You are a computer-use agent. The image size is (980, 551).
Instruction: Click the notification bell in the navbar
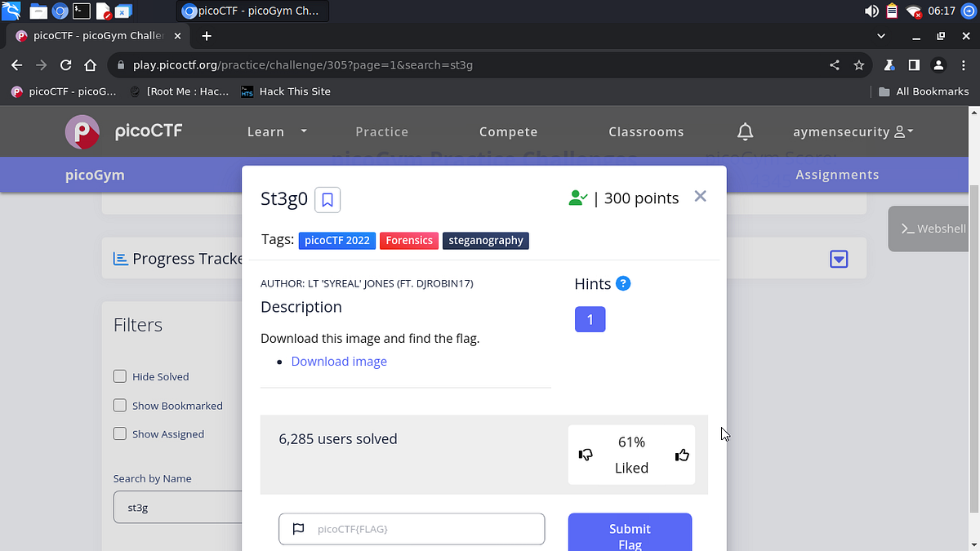[745, 131]
